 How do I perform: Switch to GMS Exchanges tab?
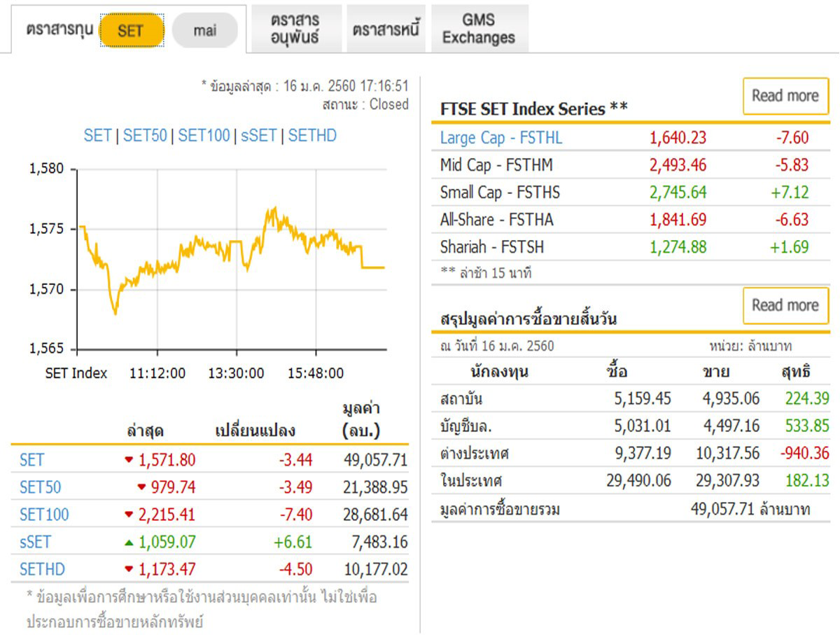coord(479,29)
